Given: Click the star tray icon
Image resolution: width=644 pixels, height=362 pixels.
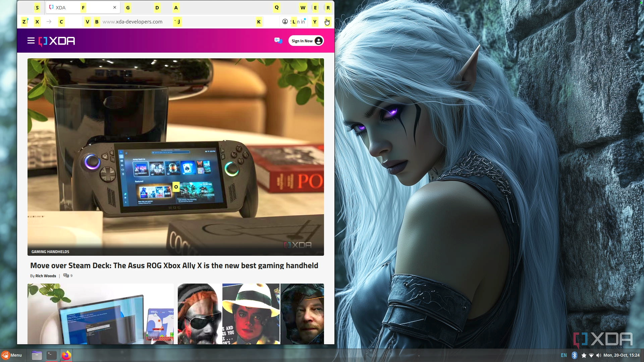Looking at the screenshot, I should click(x=584, y=355).
